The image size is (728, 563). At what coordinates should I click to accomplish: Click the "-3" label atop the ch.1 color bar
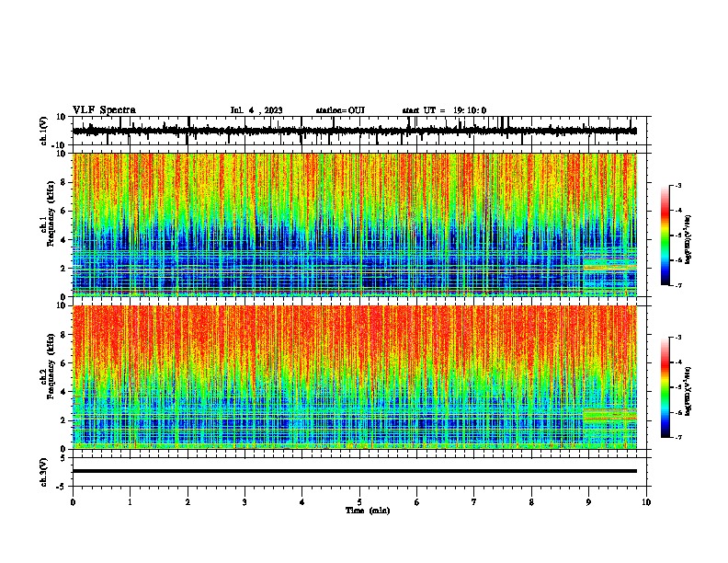pos(677,185)
